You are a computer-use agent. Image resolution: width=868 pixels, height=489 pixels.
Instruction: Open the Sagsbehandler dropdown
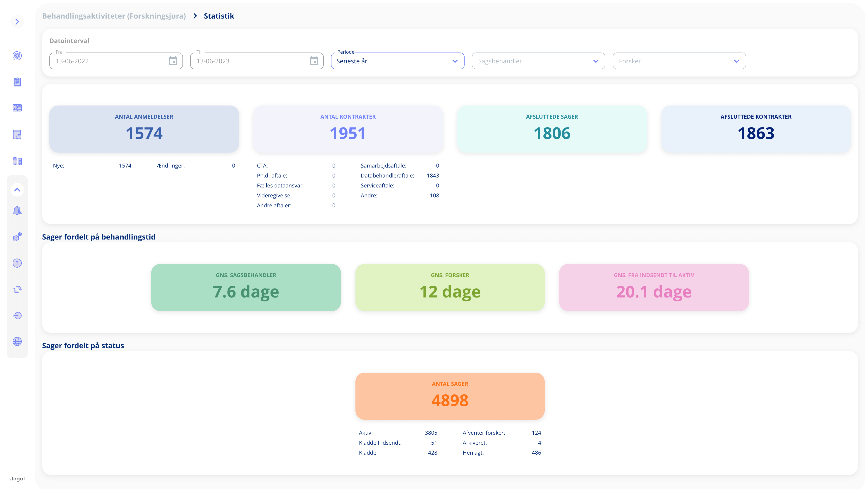coord(538,61)
